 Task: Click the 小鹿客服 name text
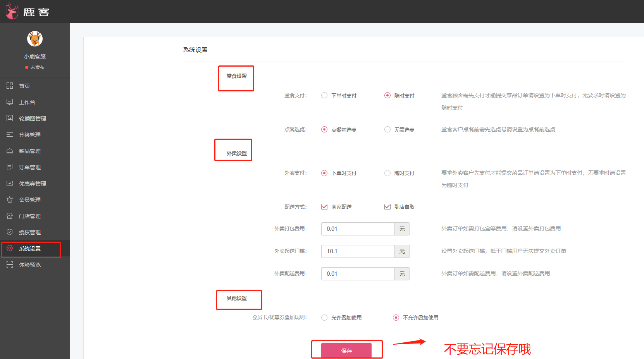coord(35,57)
